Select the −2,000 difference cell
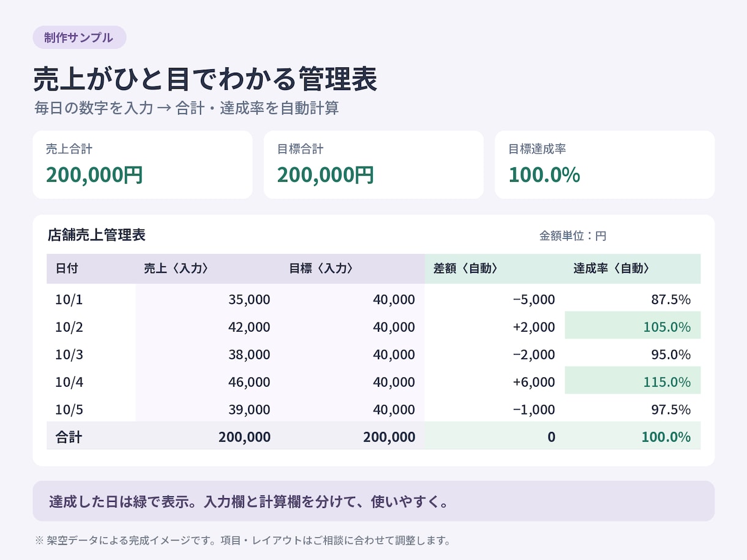Screen dimensions: 747x560 coord(495,354)
